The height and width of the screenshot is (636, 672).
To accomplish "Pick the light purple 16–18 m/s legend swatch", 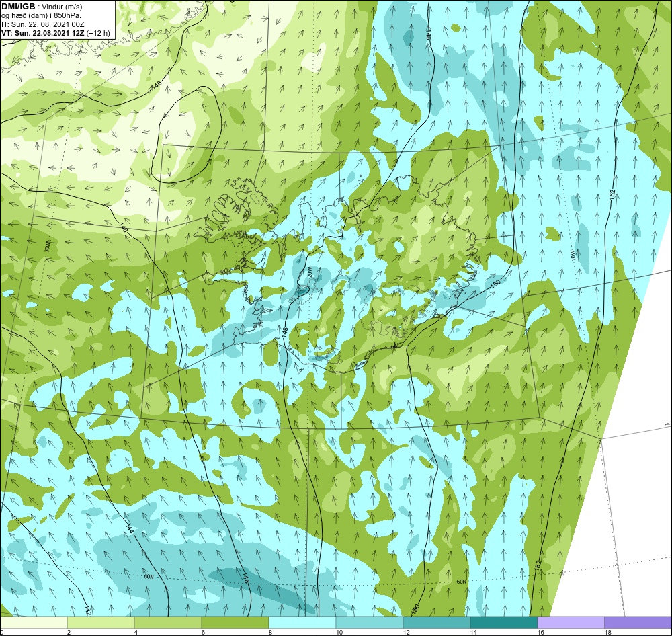I will coord(571,623).
